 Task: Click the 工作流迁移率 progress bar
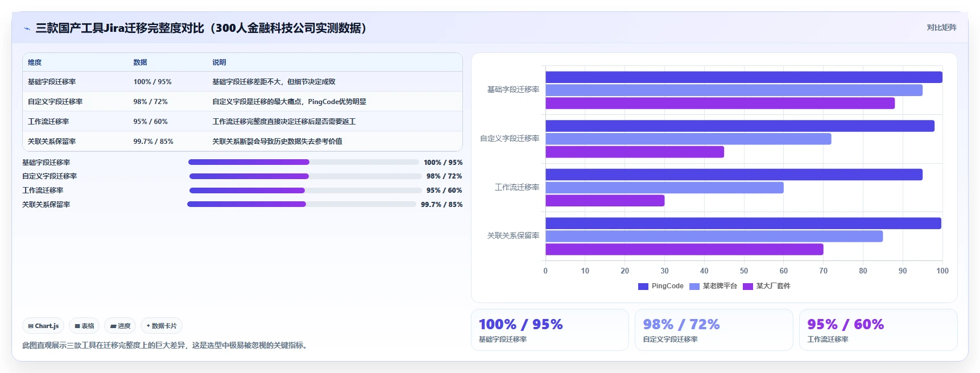pos(305,190)
